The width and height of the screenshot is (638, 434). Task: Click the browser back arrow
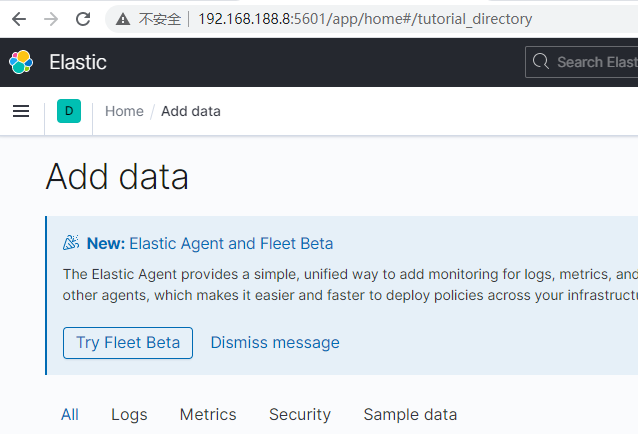[x=18, y=19]
